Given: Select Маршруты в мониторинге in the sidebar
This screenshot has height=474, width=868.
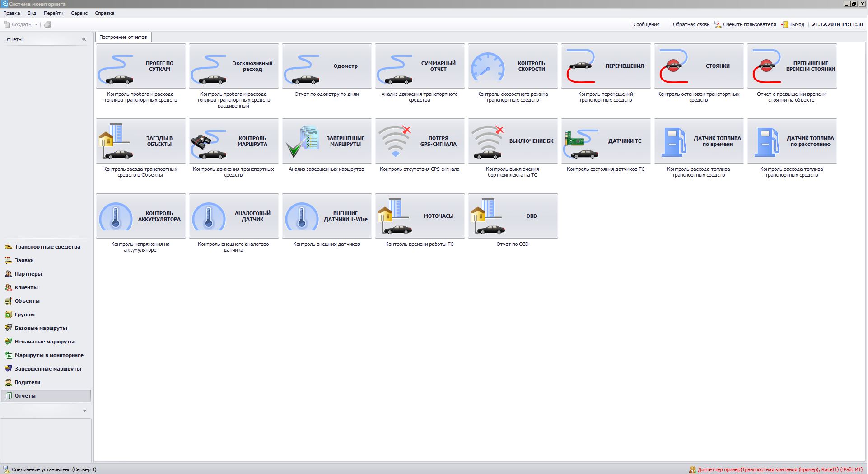Looking at the screenshot, I should click(46, 355).
